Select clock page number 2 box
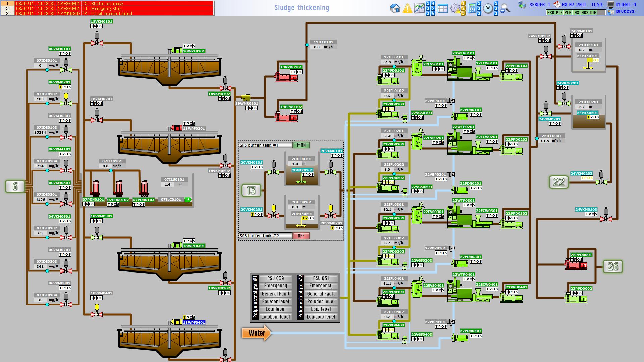 [x=496, y=8]
